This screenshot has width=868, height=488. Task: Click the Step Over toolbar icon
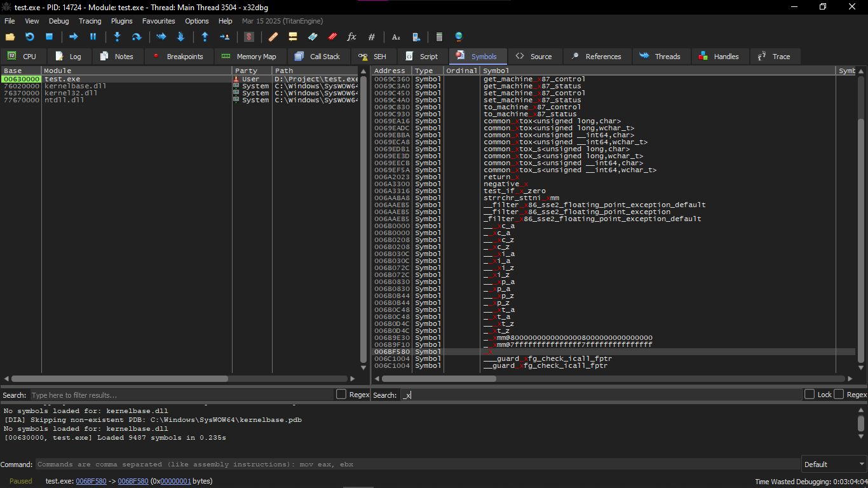[x=136, y=37]
